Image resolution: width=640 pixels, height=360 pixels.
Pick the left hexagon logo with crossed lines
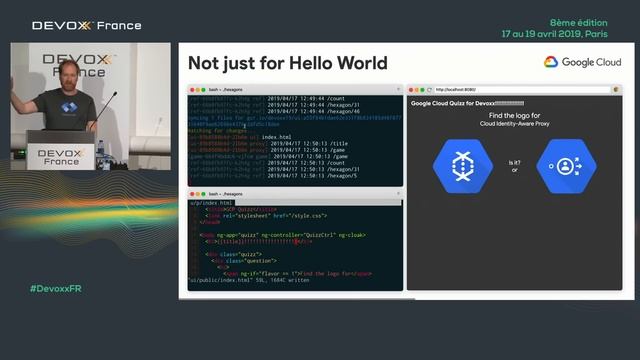point(463,166)
